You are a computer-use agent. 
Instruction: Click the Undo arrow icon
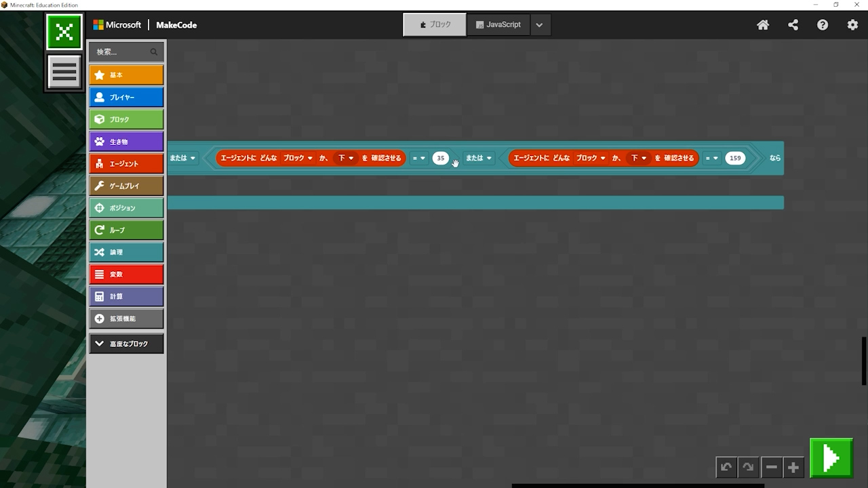click(x=726, y=467)
